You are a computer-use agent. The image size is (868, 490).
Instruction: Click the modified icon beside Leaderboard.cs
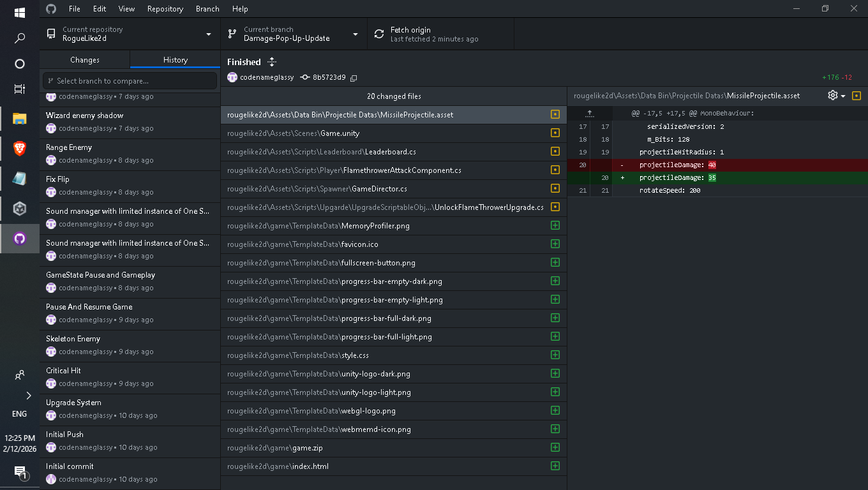[555, 152]
